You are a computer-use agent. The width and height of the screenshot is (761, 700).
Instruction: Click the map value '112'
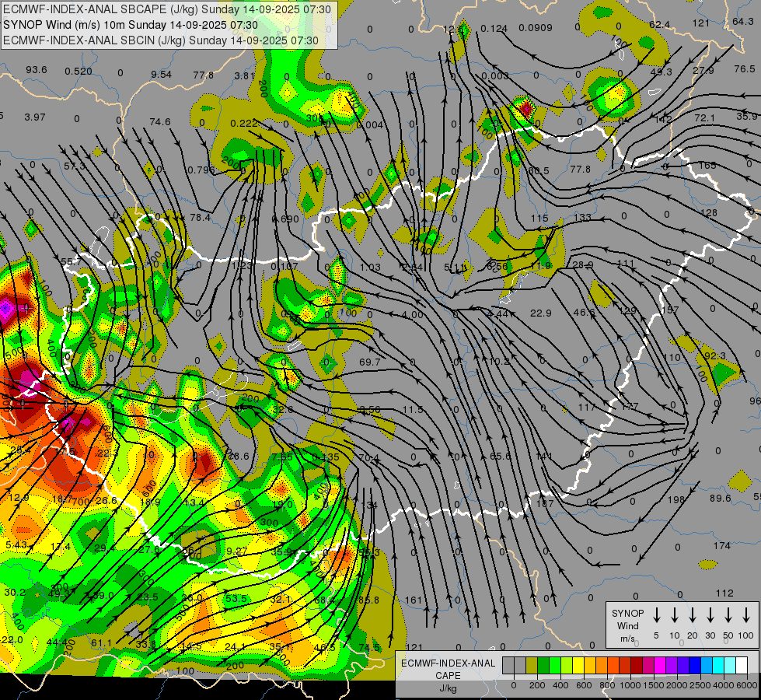(724, 593)
